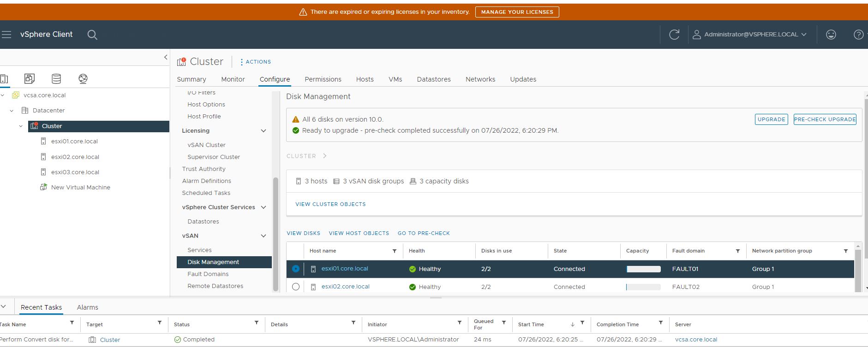This screenshot has height=347, width=868.
Task: Filter Recent Tasks by Target
Action: coord(160,323)
